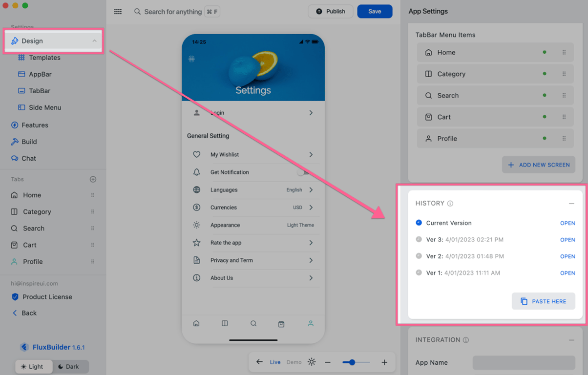Screen dimensions: 588x375
Task: Open Templates under Design
Action: coord(44,58)
